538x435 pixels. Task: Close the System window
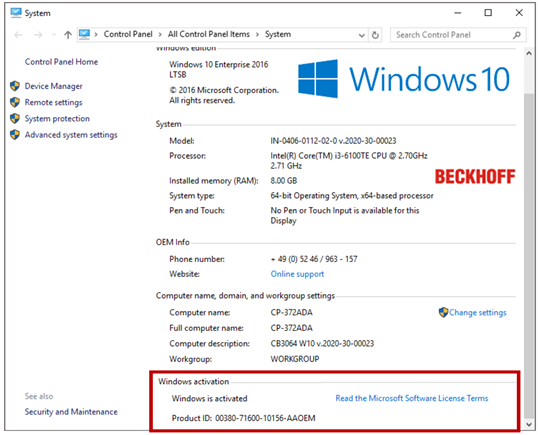(x=519, y=13)
